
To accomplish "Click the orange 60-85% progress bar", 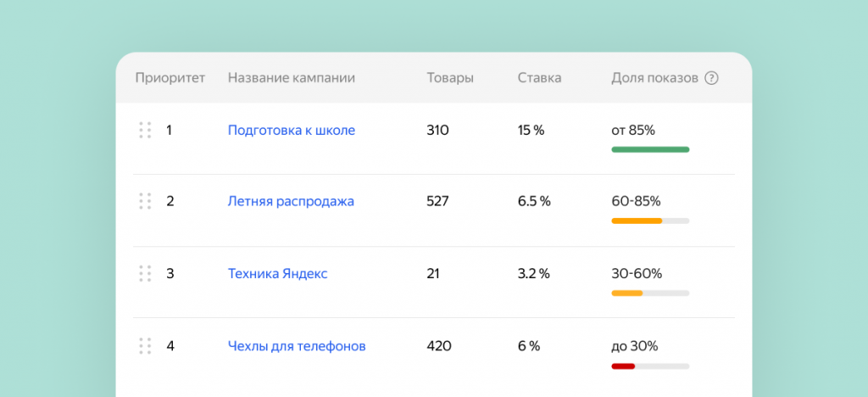I will pyautogui.click(x=650, y=221).
